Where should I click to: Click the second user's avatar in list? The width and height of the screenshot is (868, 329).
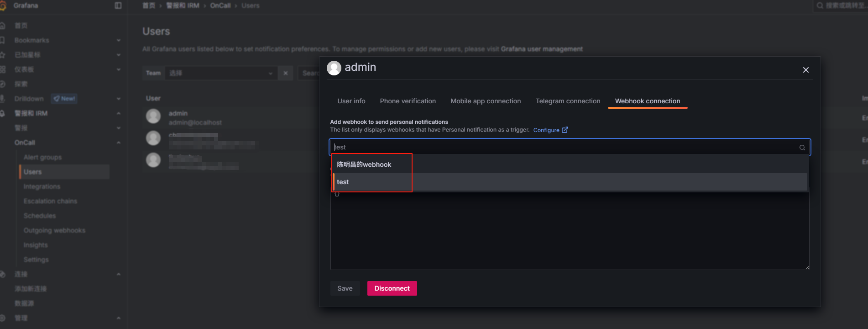[x=153, y=138]
